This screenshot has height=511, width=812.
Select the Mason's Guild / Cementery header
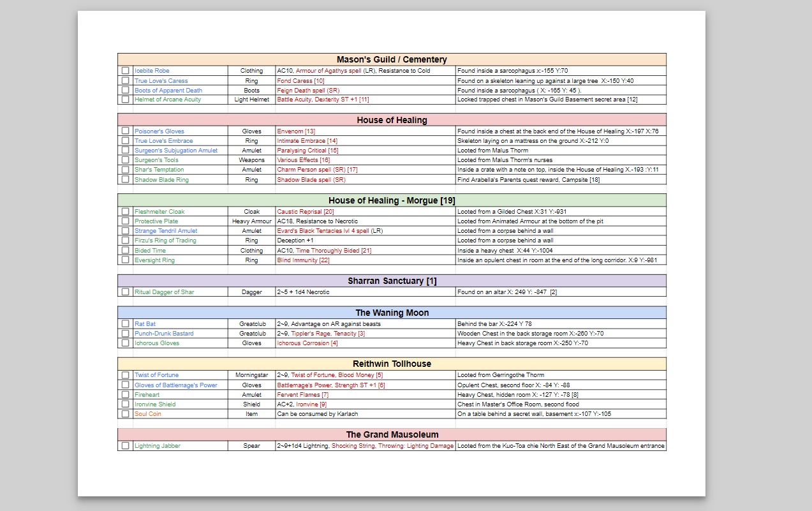pyautogui.click(x=392, y=59)
